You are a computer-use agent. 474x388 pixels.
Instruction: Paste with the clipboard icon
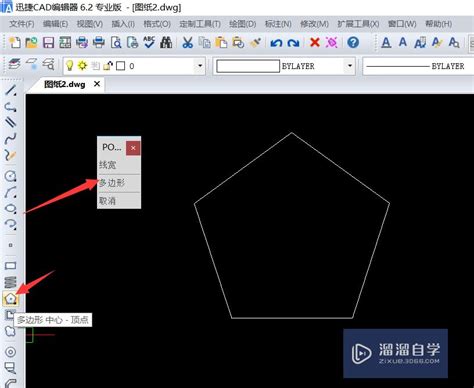pos(221,42)
